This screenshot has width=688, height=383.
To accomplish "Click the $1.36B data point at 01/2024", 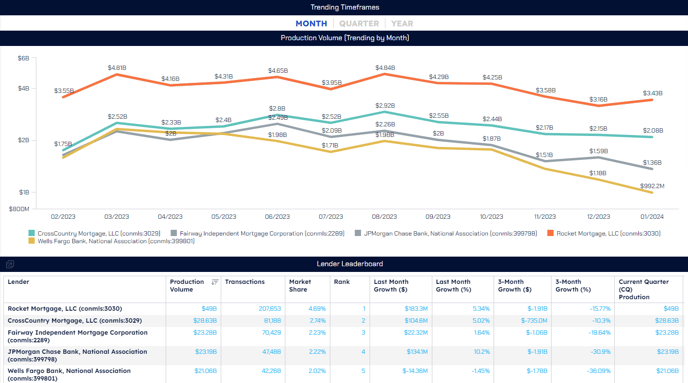I will (652, 169).
